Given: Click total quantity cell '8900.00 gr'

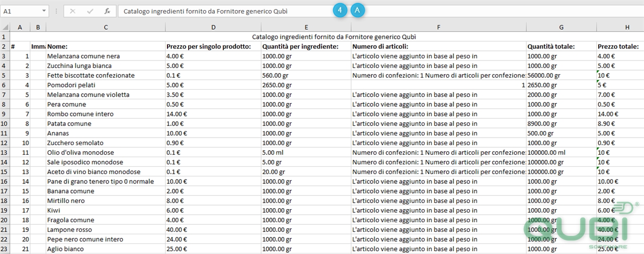Looking at the screenshot, I should coord(561,123).
